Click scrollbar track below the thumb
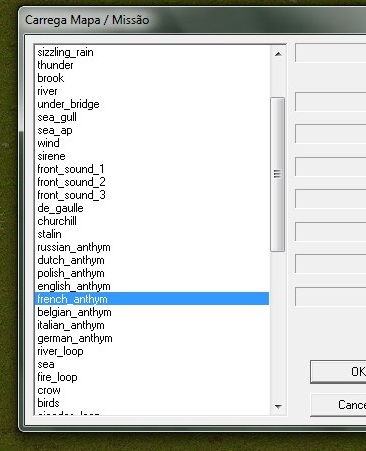The image size is (366, 451). click(278, 325)
